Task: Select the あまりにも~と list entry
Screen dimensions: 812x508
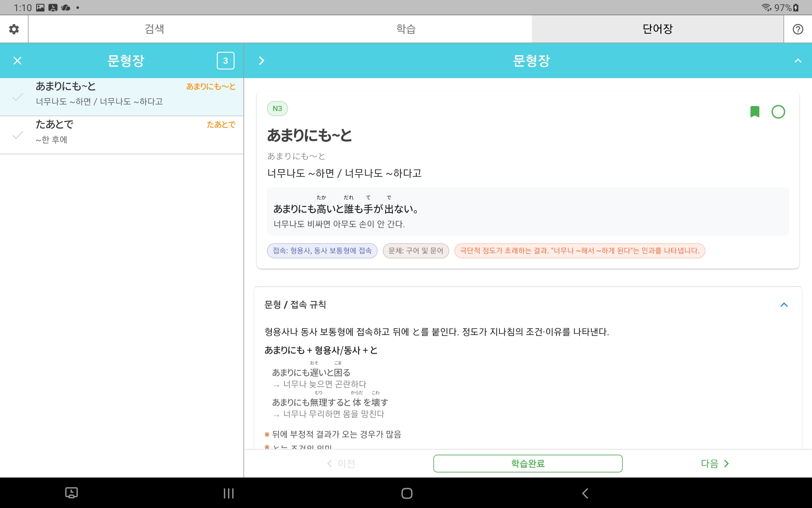Action: 122,97
